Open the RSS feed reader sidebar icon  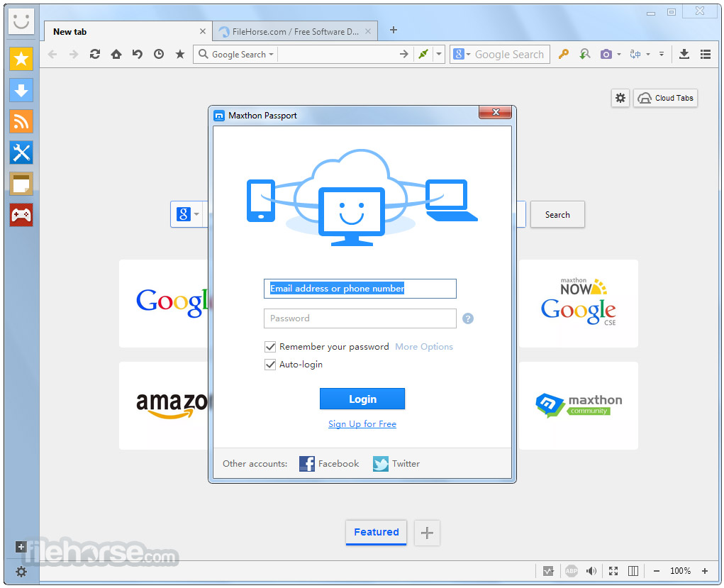pos(21,121)
